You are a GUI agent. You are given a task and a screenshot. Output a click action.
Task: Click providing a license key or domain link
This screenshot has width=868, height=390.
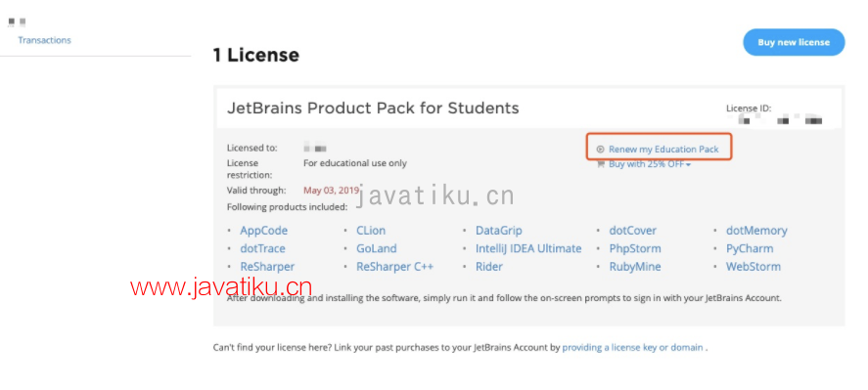pos(633,348)
